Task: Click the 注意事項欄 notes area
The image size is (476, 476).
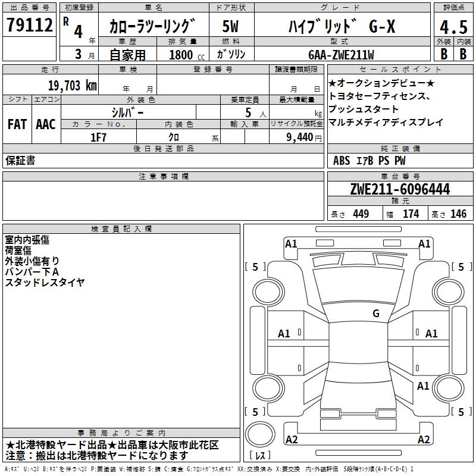Action: [x=163, y=201]
